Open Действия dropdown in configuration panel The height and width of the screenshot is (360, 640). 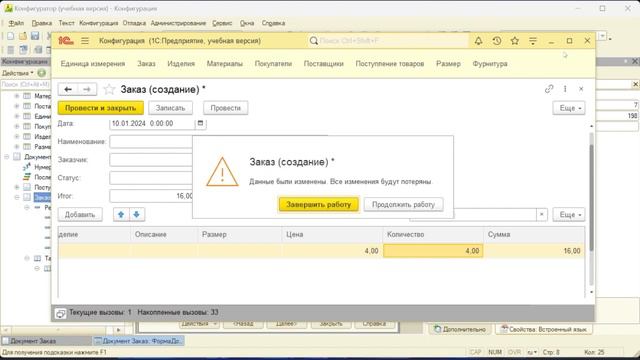(18, 73)
